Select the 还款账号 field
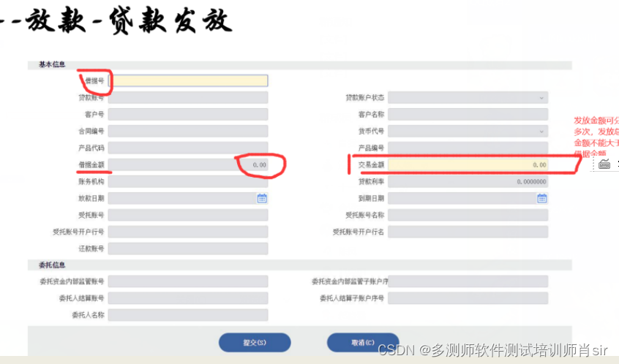 (x=188, y=249)
